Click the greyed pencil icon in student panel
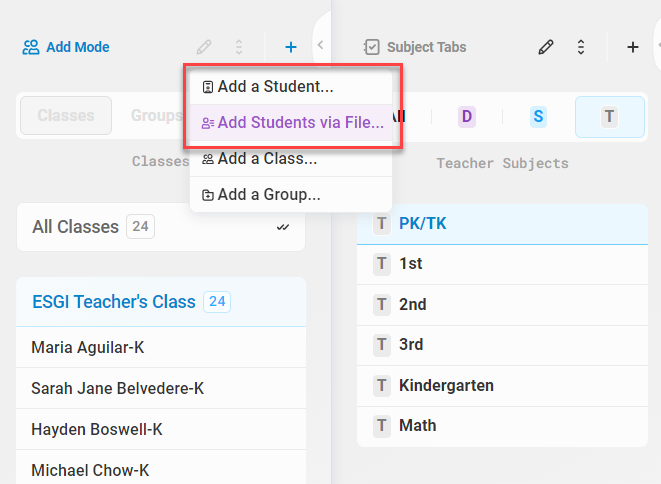The height and width of the screenshot is (484, 661). (x=204, y=47)
